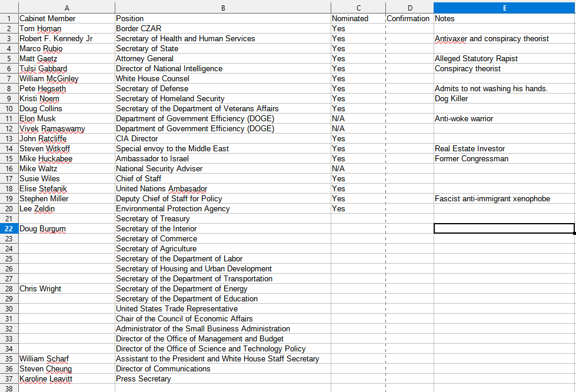Viewport: 576px width, 392px height.
Task: Select the 'Secretary of State' cell
Action: (222, 48)
